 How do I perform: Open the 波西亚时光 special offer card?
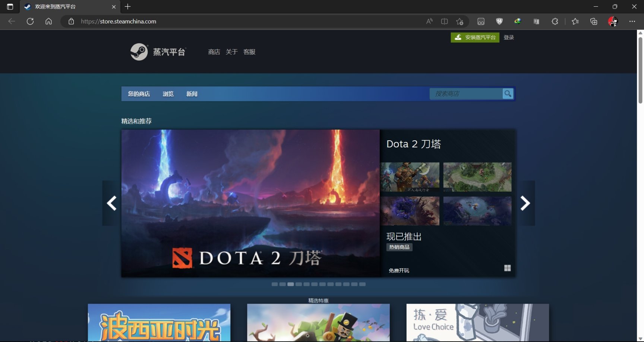[x=159, y=323]
